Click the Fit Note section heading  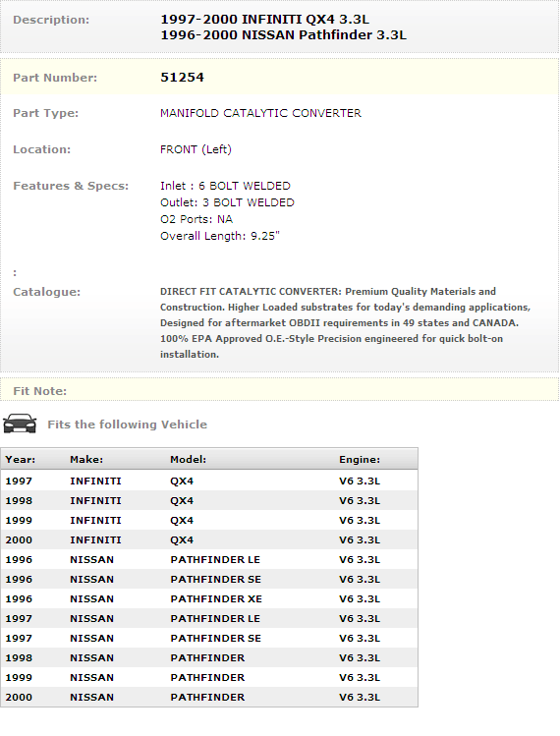pyautogui.click(x=40, y=391)
